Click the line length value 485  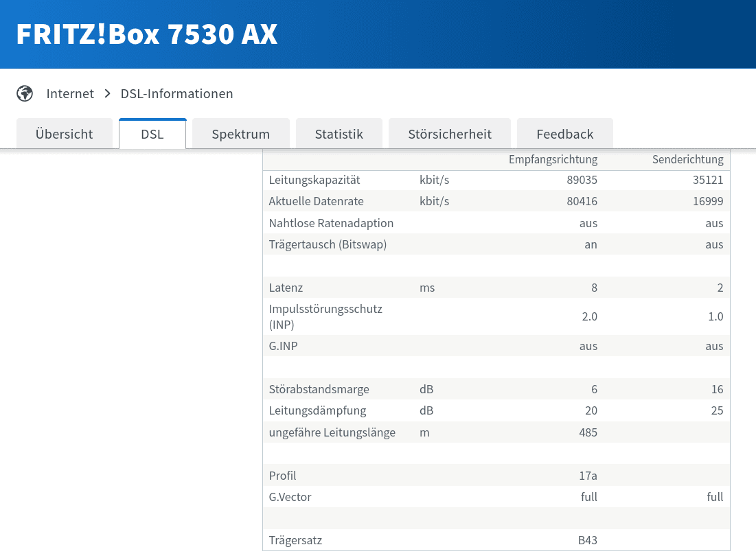(x=588, y=432)
